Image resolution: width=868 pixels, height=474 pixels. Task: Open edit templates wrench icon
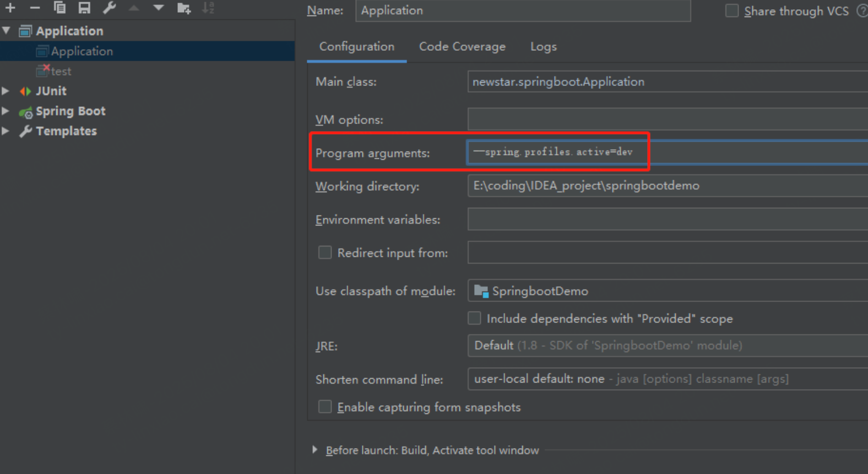pyautogui.click(x=109, y=8)
